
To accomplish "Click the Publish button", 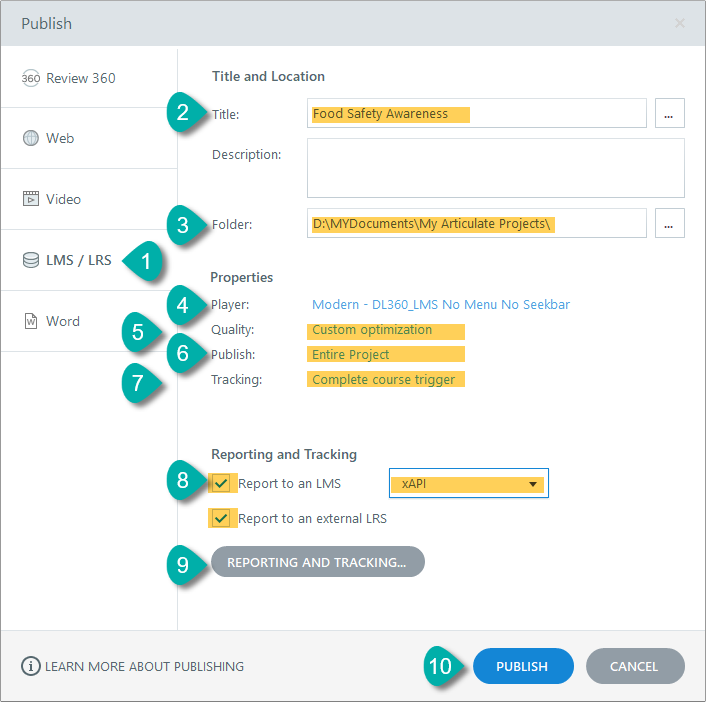I will click(x=523, y=666).
